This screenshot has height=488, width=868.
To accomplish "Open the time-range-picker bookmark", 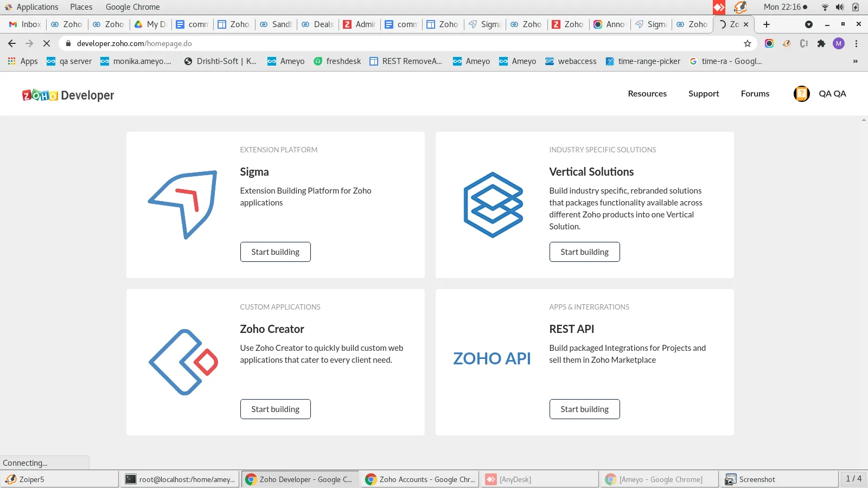I will coord(643,61).
